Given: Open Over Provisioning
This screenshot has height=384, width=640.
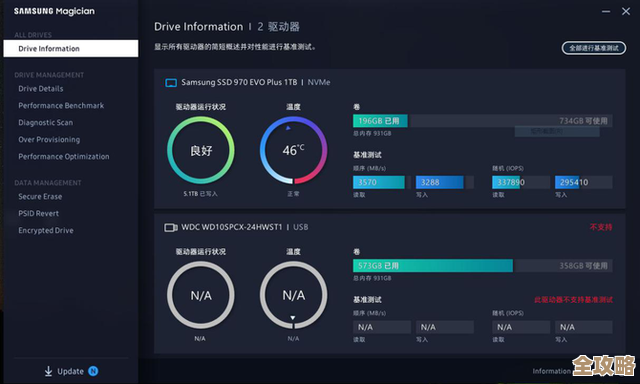Looking at the screenshot, I should (49, 140).
